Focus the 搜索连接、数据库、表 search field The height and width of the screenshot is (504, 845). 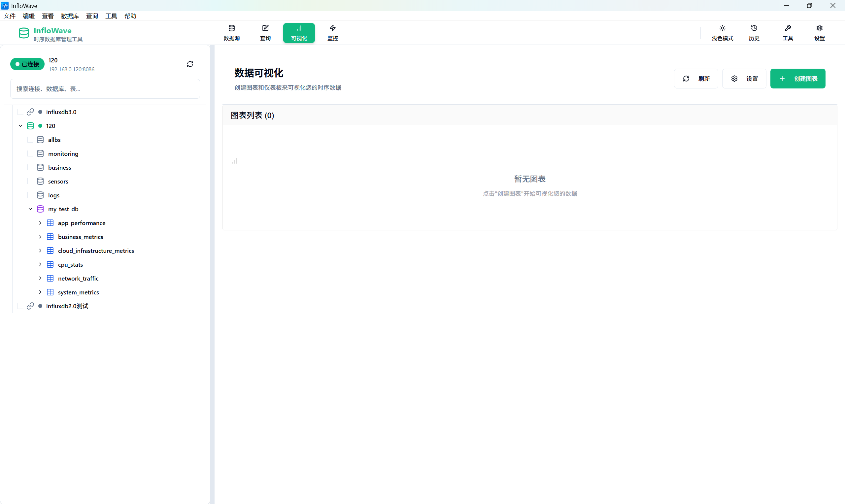point(105,89)
